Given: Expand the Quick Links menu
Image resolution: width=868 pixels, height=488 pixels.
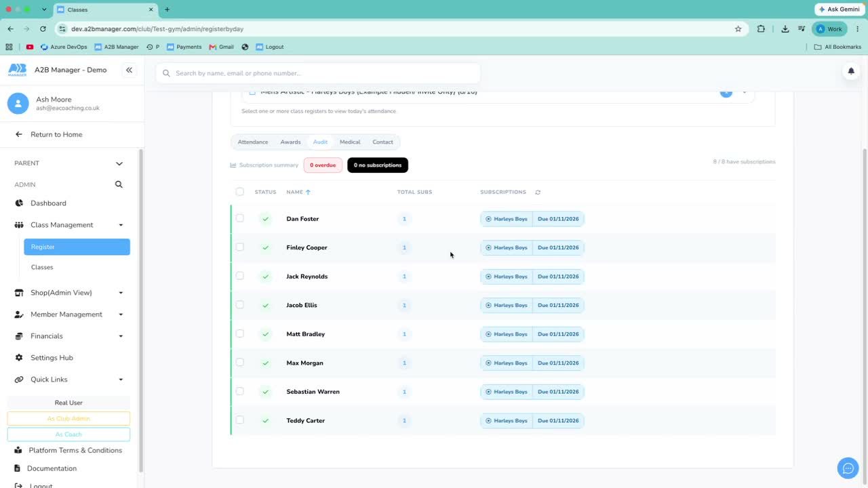Looking at the screenshot, I should 68,380.
